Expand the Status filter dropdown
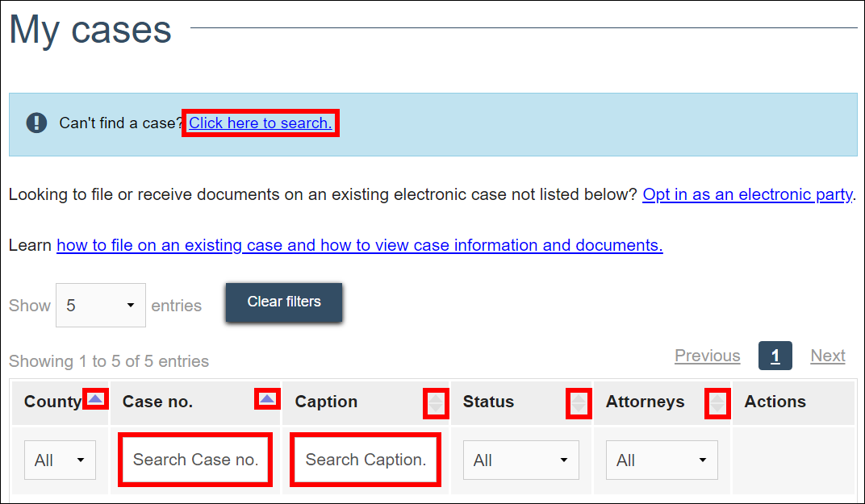 click(x=520, y=460)
